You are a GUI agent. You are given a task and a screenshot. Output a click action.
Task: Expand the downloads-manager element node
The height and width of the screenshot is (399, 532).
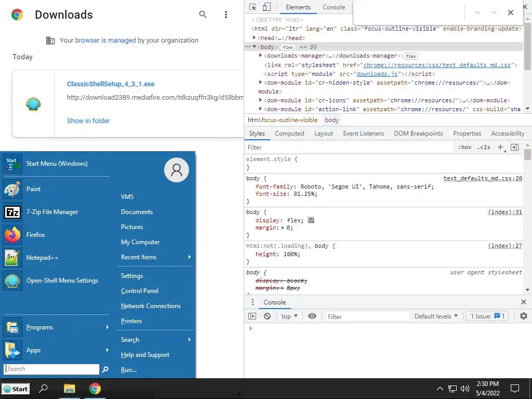(x=261, y=55)
